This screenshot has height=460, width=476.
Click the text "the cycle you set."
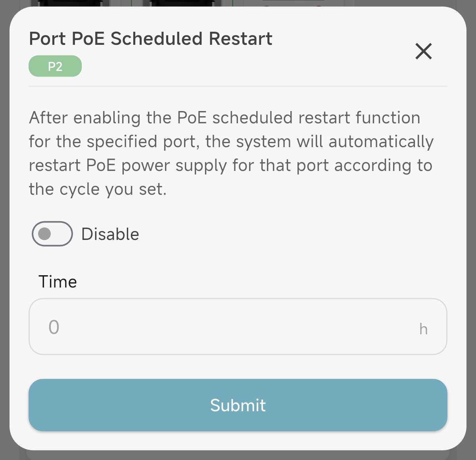(98, 189)
